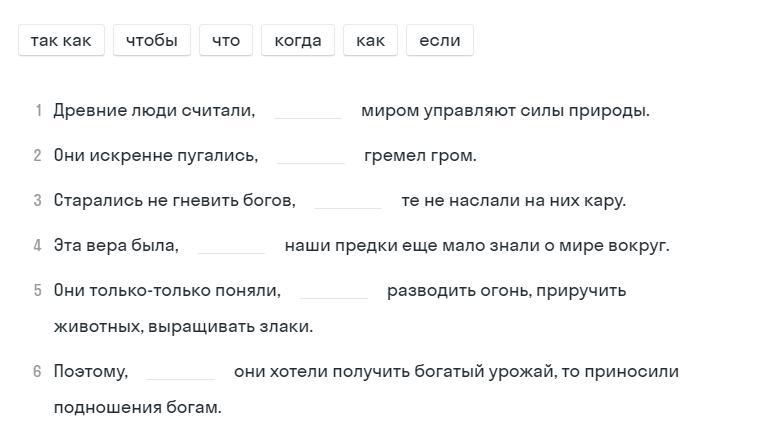Pick the 'как' word chip
763x443 pixels.
pos(370,40)
